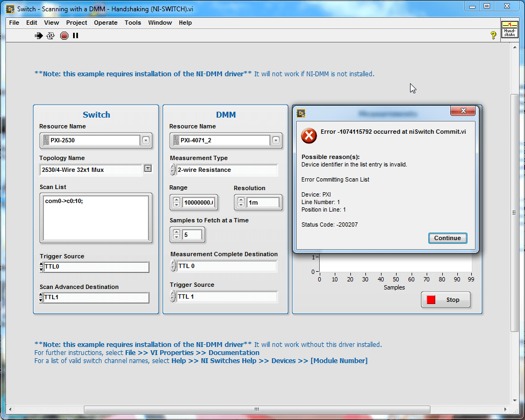525x420 pixels.
Task: Click the DMM PXI-4071_2 resource name field
Action: [225, 140]
